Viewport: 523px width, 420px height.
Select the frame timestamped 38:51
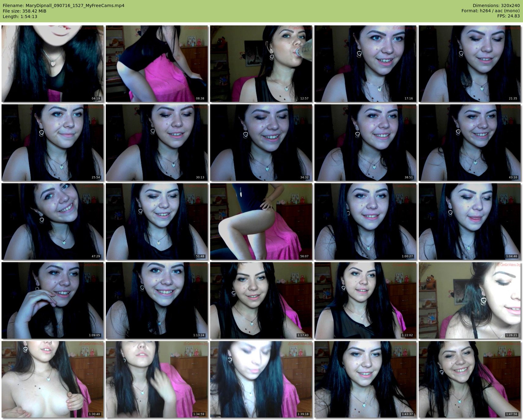[365, 143]
